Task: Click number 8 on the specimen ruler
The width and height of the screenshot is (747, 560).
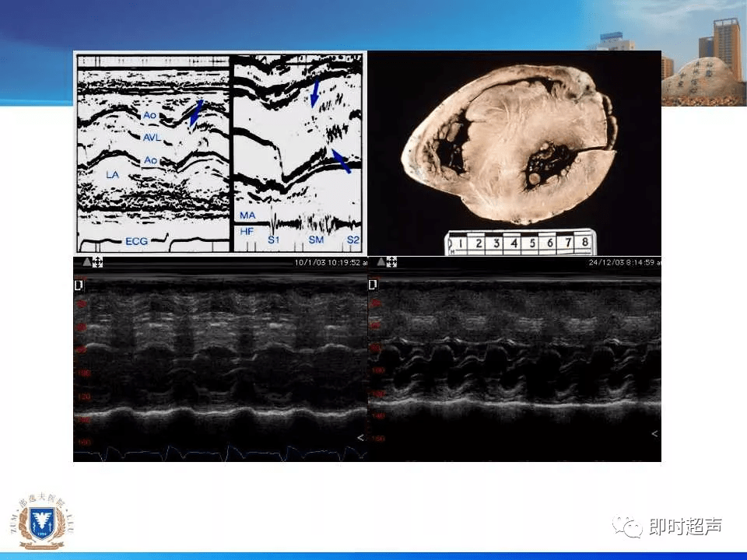Action: tap(585, 242)
